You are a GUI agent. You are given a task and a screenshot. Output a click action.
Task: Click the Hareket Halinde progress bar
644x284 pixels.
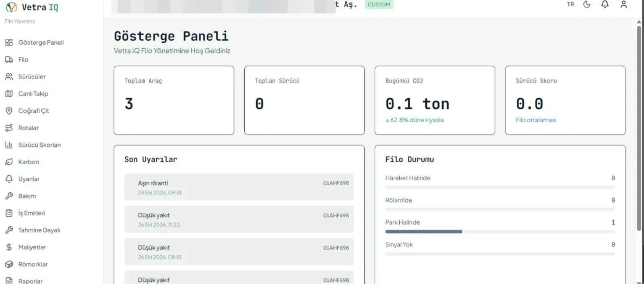(x=500, y=187)
